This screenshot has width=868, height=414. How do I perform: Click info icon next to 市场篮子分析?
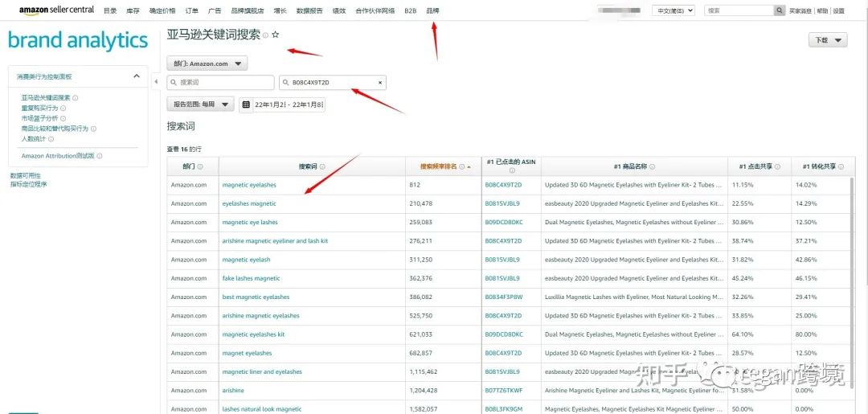pyautogui.click(x=63, y=118)
